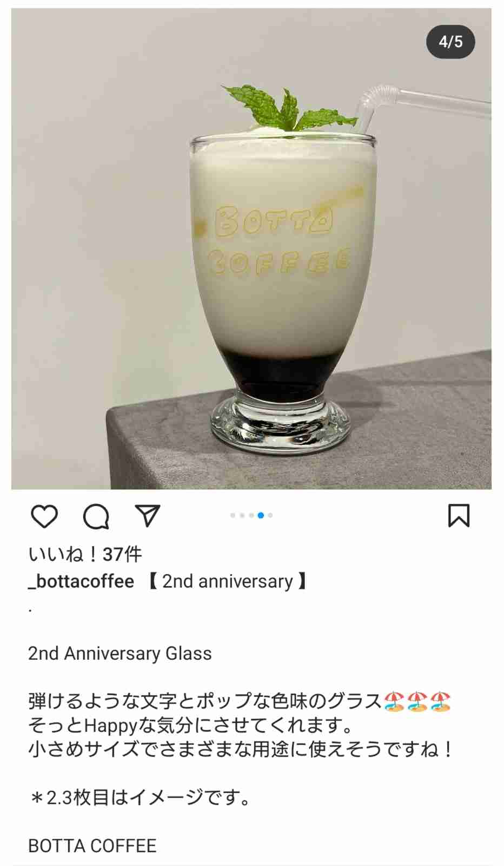The image size is (504, 866).
Task: Open the _bottacoffee profile link
Action: click(81, 581)
